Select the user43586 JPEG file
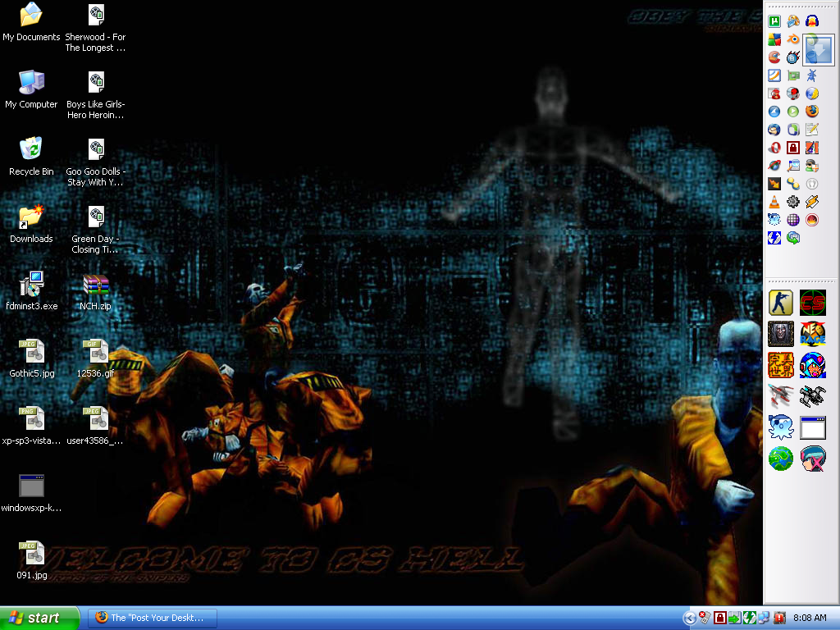The image size is (840, 630). [95, 426]
